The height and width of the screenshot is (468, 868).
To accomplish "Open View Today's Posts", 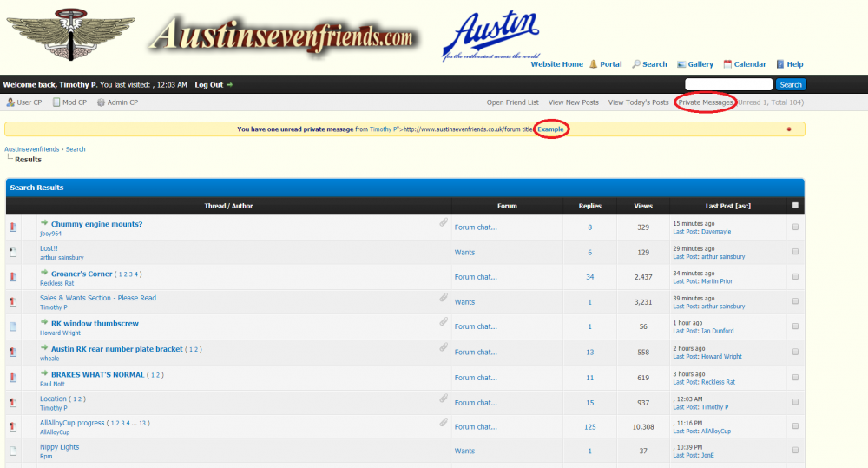I will (x=638, y=102).
